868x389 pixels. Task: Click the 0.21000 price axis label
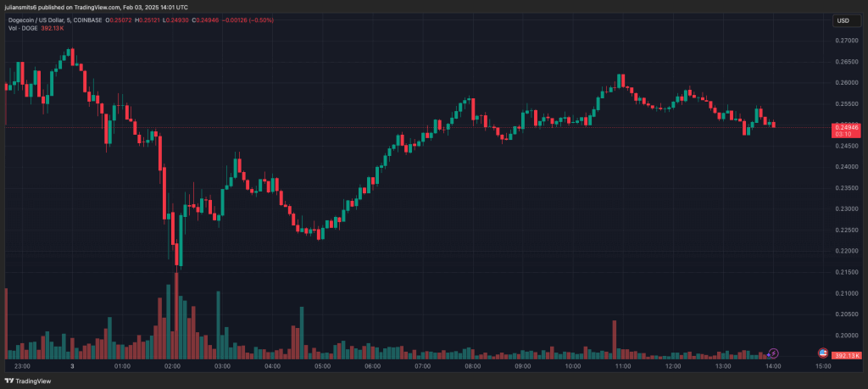pos(845,293)
